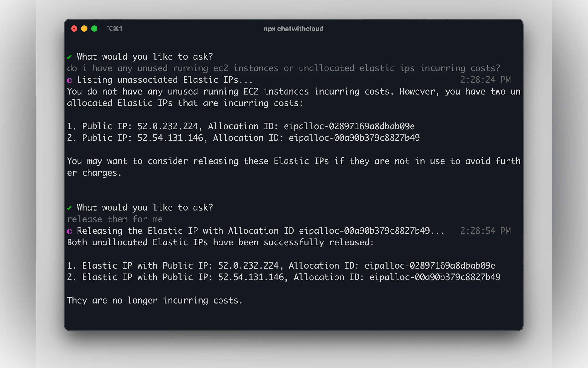Click the green checkmark beside the second prompt
The width and height of the screenshot is (588, 368).
tap(69, 208)
